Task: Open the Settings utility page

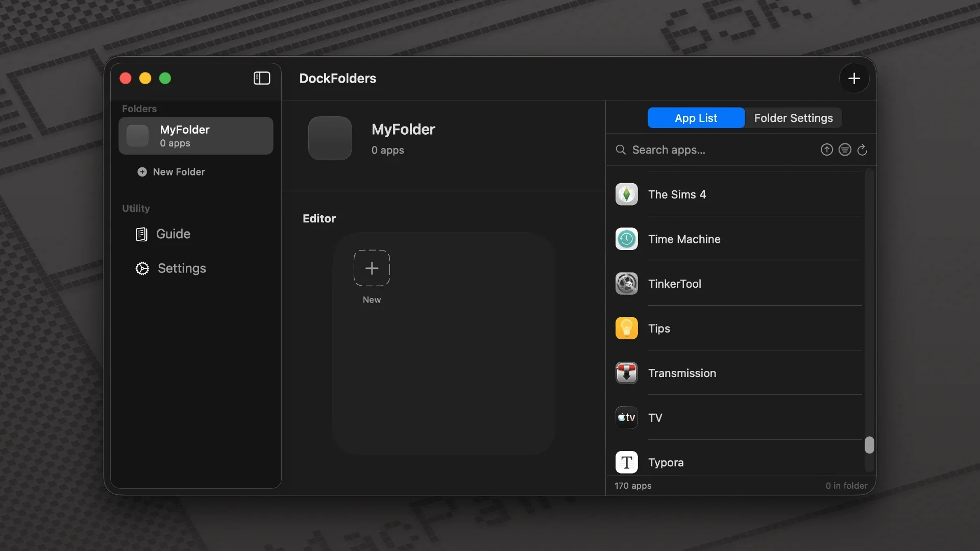Action: 170,268
